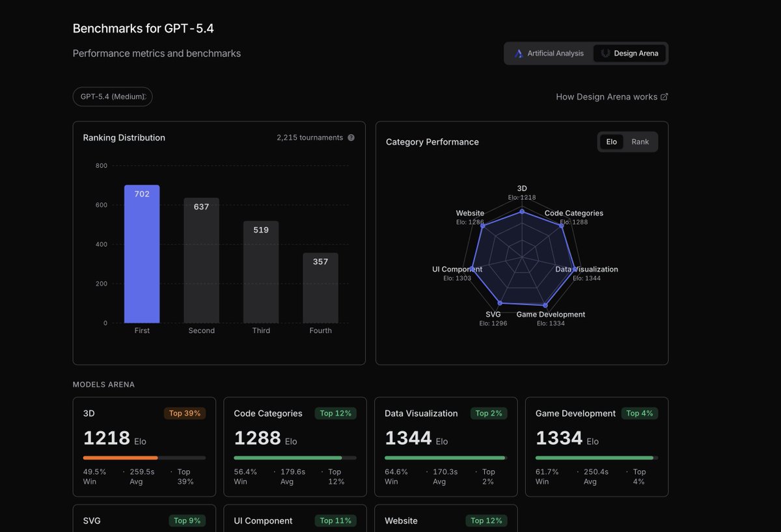Click the Top 11% badge on UI Component card
This screenshot has height=532, width=781.
click(336, 520)
